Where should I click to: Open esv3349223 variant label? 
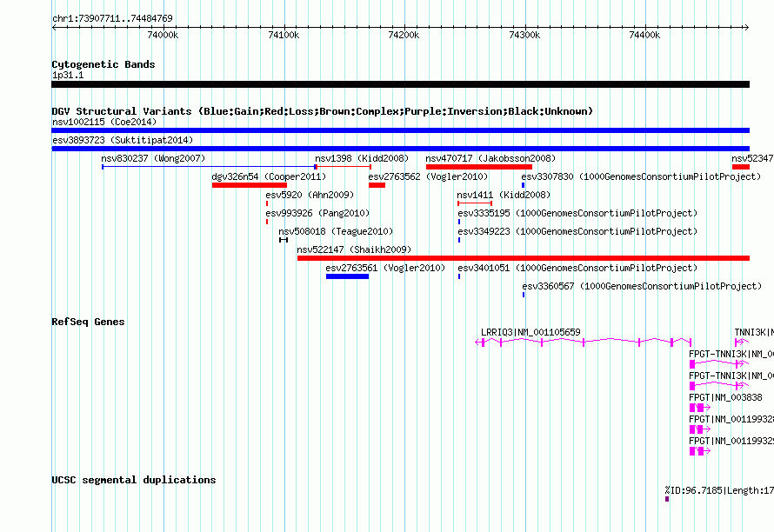coord(577,231)
